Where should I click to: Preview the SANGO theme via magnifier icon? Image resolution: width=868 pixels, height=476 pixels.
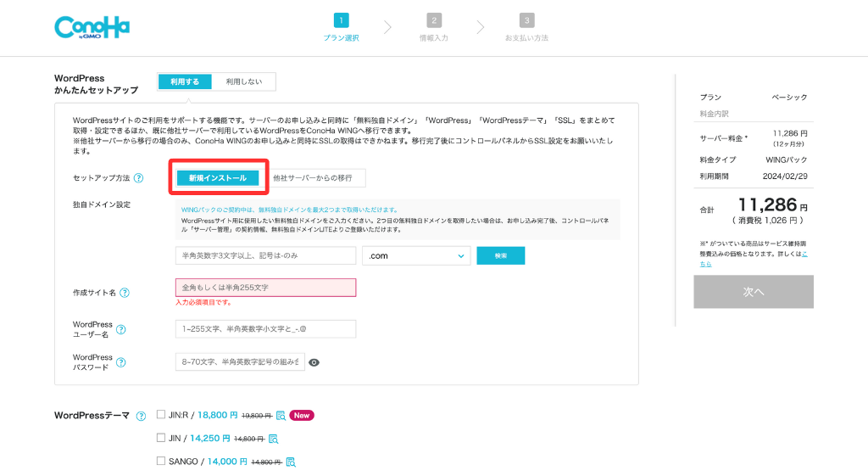point(291,462)
